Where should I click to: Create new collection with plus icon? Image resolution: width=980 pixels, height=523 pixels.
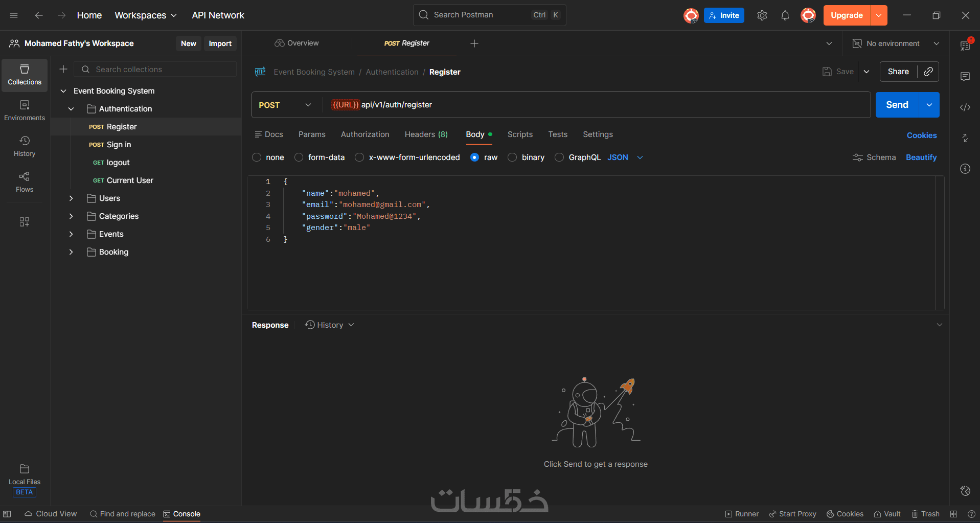(x=63, y=69)
